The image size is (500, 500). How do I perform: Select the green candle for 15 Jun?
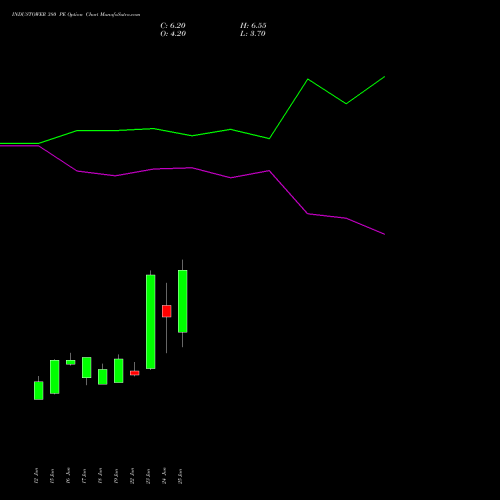pos(55,377)
